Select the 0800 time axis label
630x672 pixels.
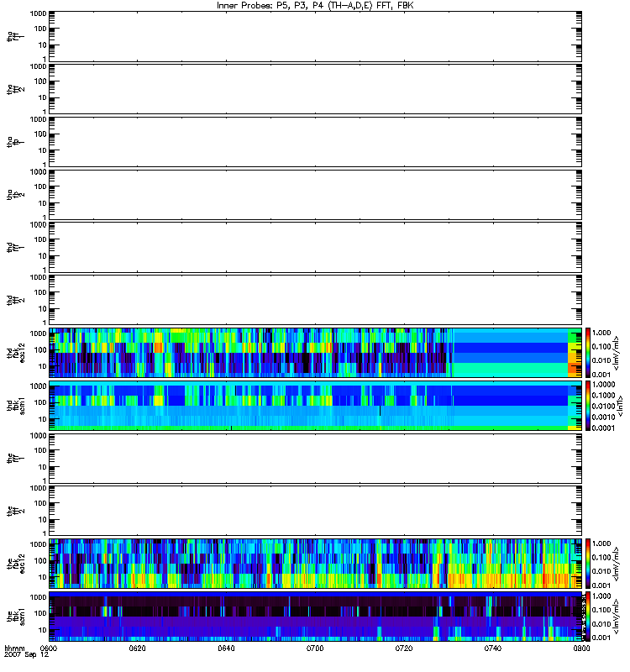click(x=581, y=648)
